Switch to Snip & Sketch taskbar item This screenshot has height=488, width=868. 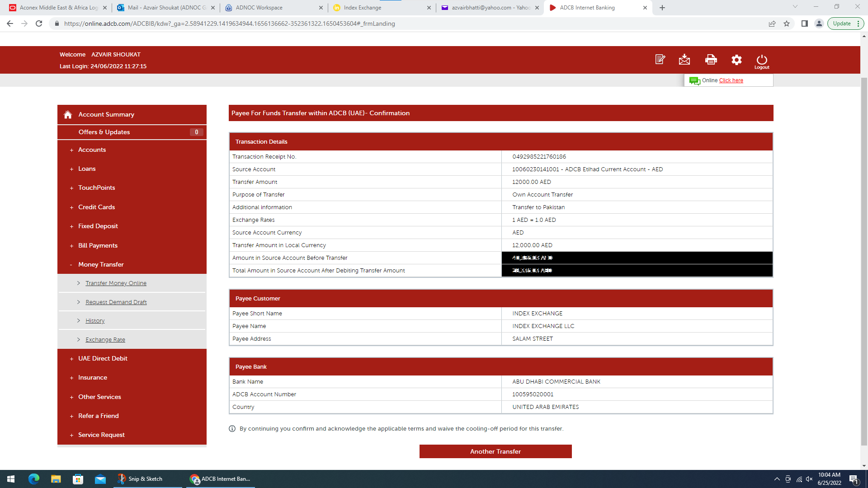click(x=147, y=479)
